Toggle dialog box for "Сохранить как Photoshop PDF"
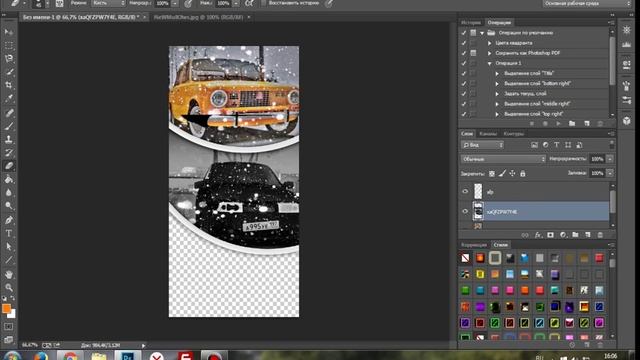 (x=473, y=53)
